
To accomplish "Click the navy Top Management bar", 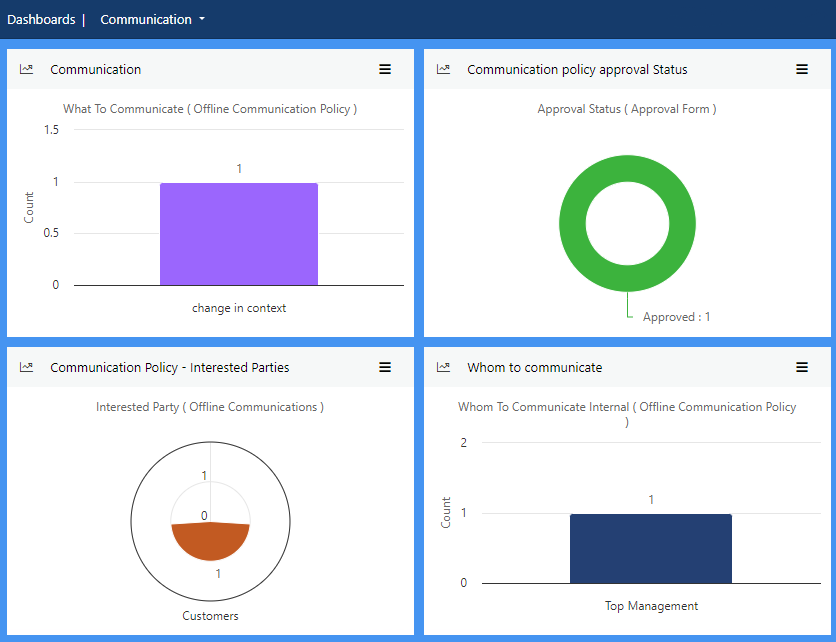I will 651,548.
